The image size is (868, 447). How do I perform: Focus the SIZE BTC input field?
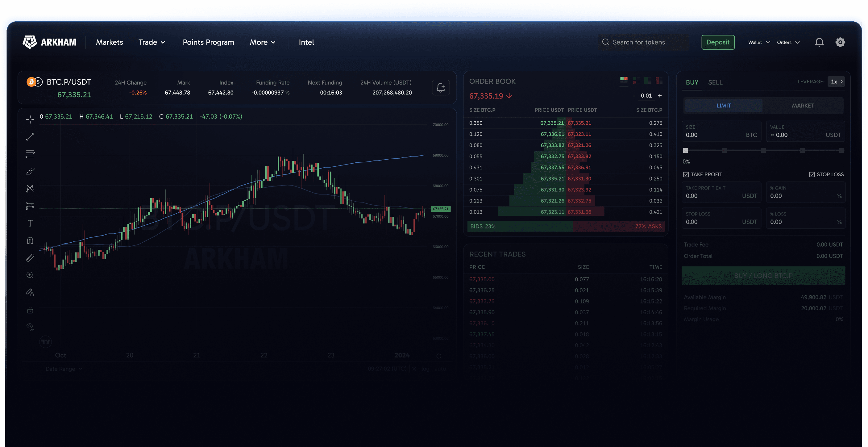click(721, 132)
